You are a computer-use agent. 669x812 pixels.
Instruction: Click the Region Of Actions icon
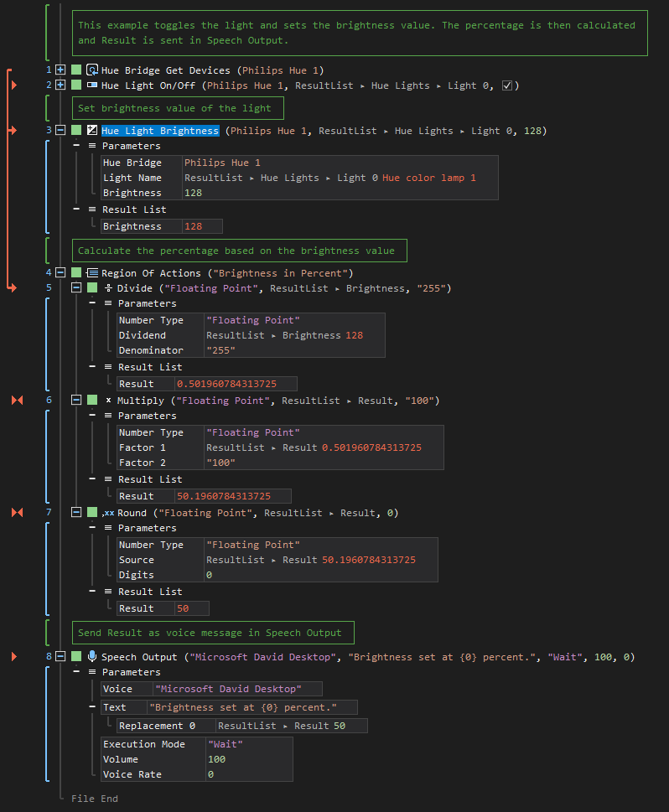pos(92,273)
